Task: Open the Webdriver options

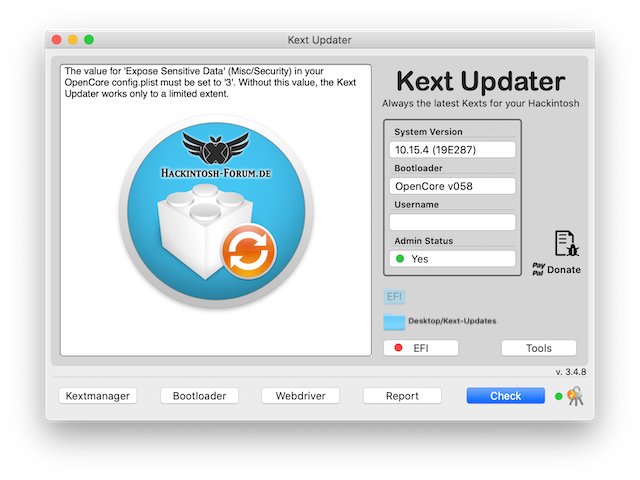Action: pyautogui.click(x=300, y=396)
